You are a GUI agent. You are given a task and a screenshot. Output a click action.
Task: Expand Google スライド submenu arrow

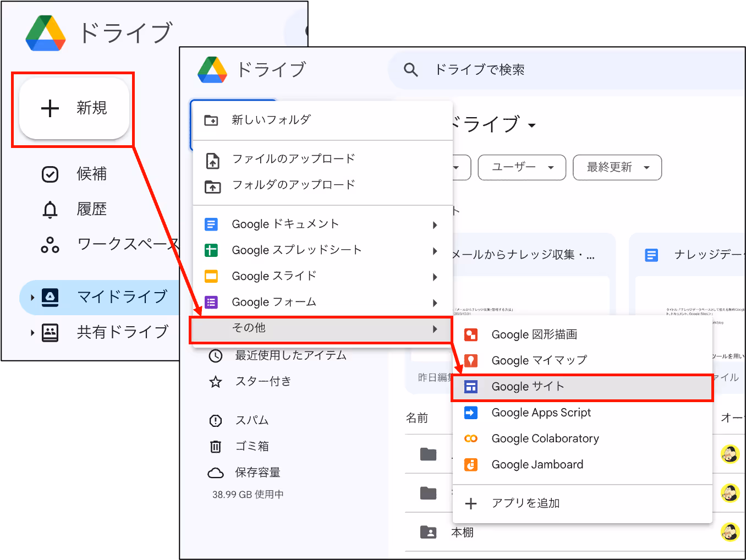(x=435, y=277)
